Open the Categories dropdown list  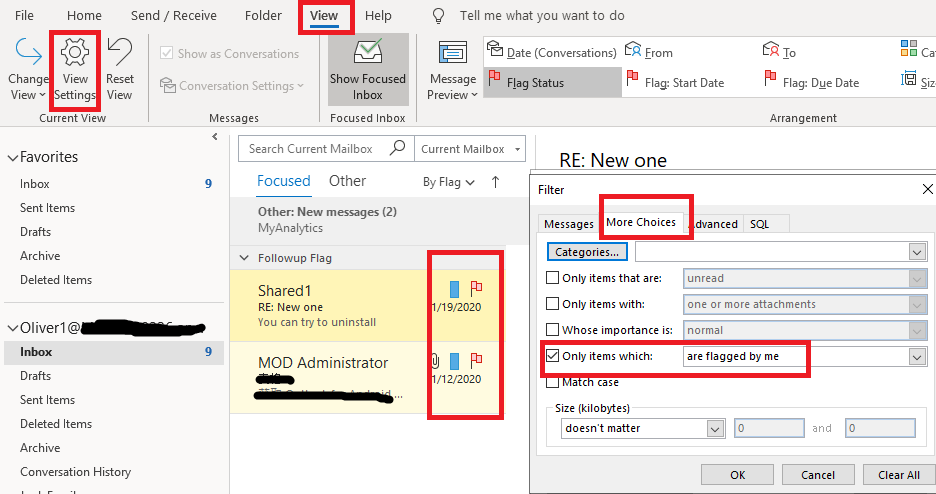[x=917, y=252]
